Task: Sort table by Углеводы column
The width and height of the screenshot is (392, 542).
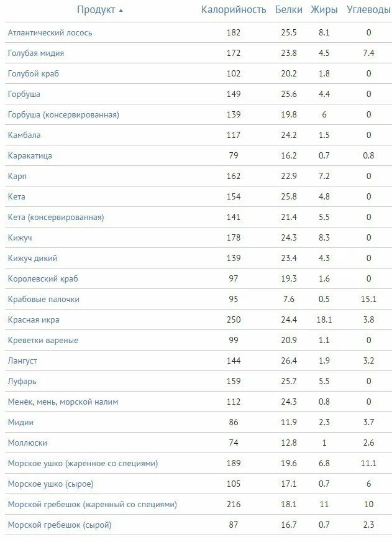Action: 368,10
